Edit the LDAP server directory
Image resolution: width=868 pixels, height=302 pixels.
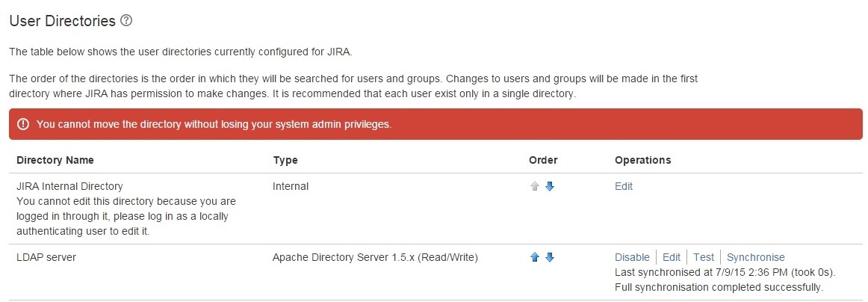pyautogui.click(x=672, y=257)
